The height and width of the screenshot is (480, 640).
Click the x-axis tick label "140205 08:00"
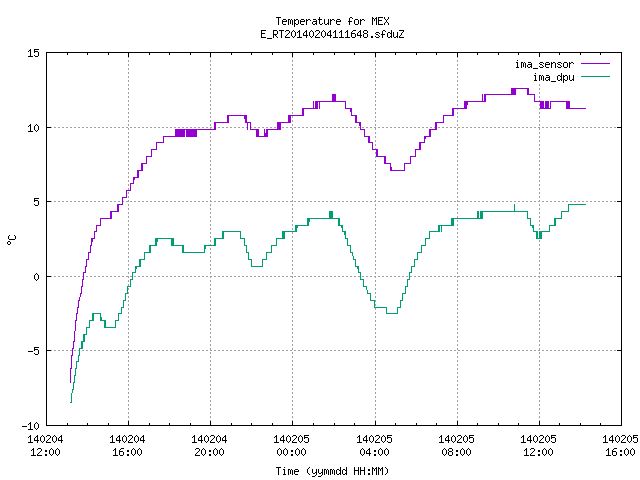(456, 446)
